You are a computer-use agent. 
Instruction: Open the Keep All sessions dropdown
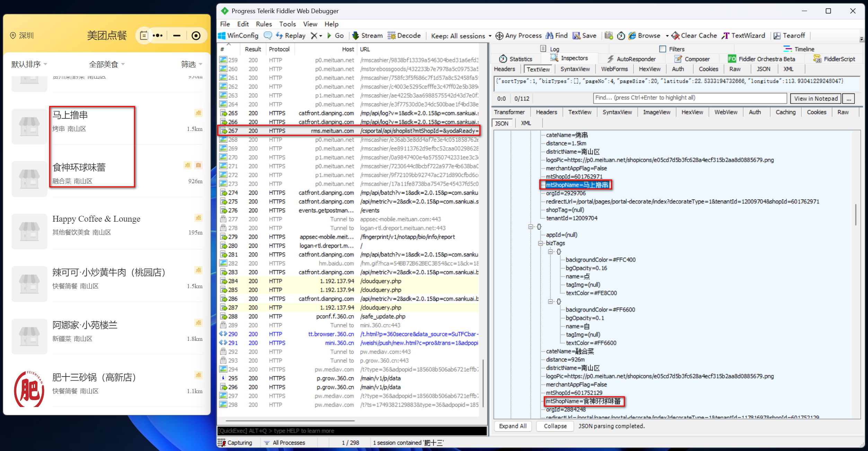[461, 36]
